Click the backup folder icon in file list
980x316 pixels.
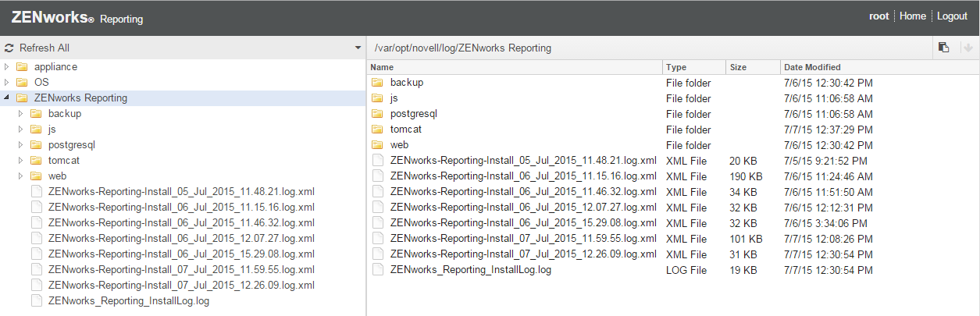click(378, 83)
